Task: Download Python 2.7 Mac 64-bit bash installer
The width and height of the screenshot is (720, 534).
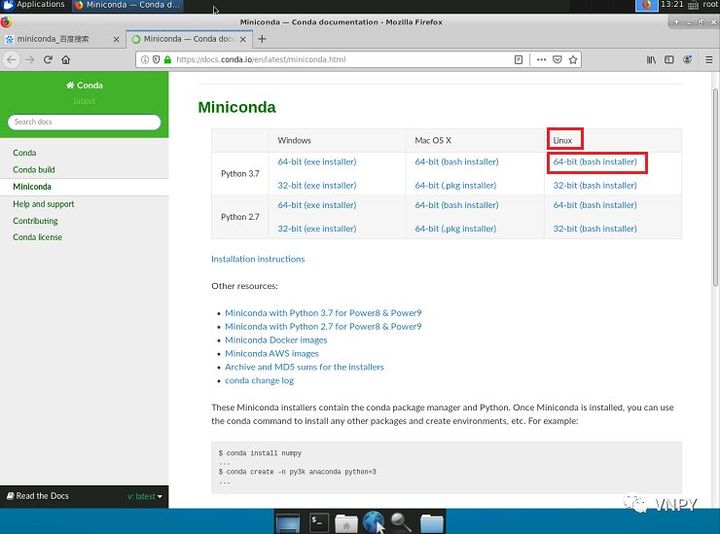Action: pyautogui.click(x=456, y=205)
